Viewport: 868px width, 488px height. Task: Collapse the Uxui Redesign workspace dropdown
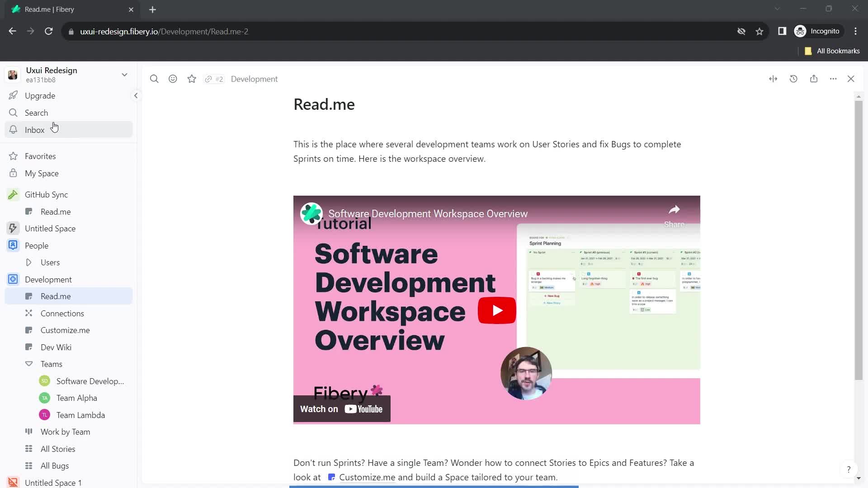(125, 74)
